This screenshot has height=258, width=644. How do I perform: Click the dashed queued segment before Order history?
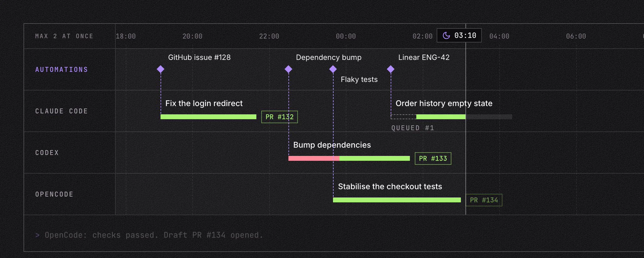pos(403,117)
